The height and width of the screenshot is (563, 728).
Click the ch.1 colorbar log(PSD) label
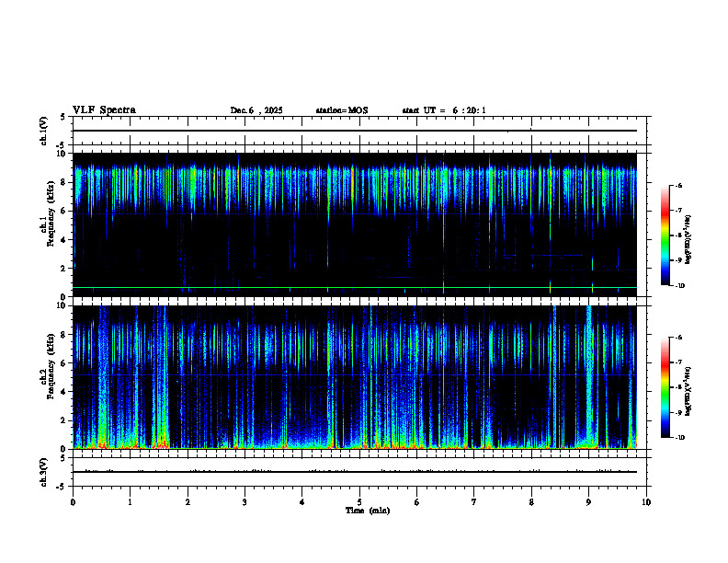[x=688, y=240]
